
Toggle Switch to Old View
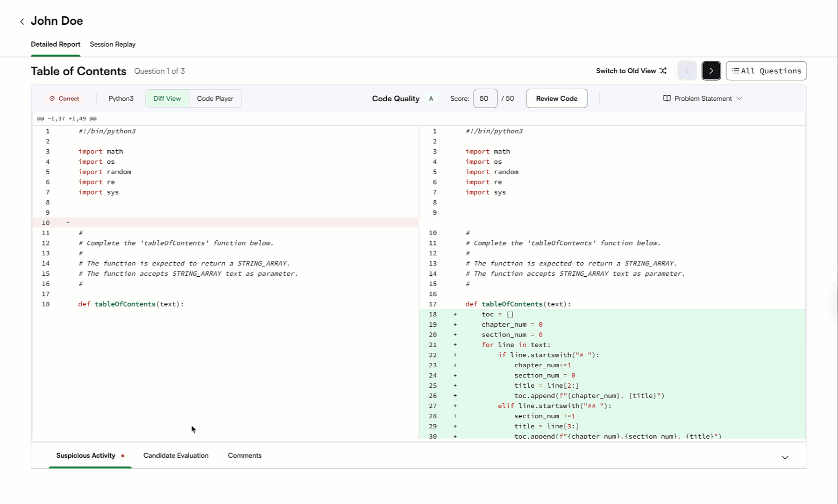626,70
